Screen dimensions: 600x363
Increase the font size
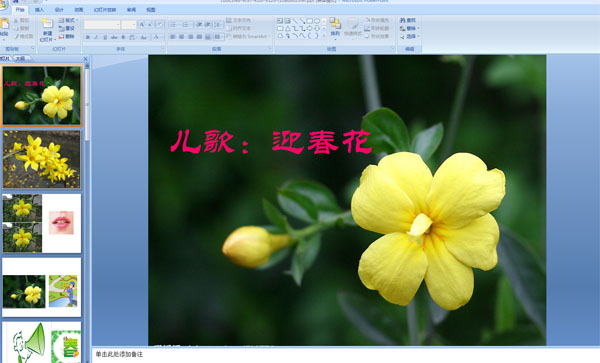[x=142, y=24]
